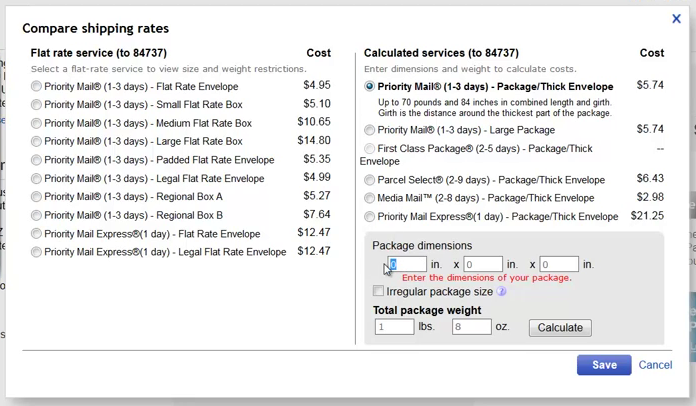Pick Priority Mail Regional Box A

36,197
